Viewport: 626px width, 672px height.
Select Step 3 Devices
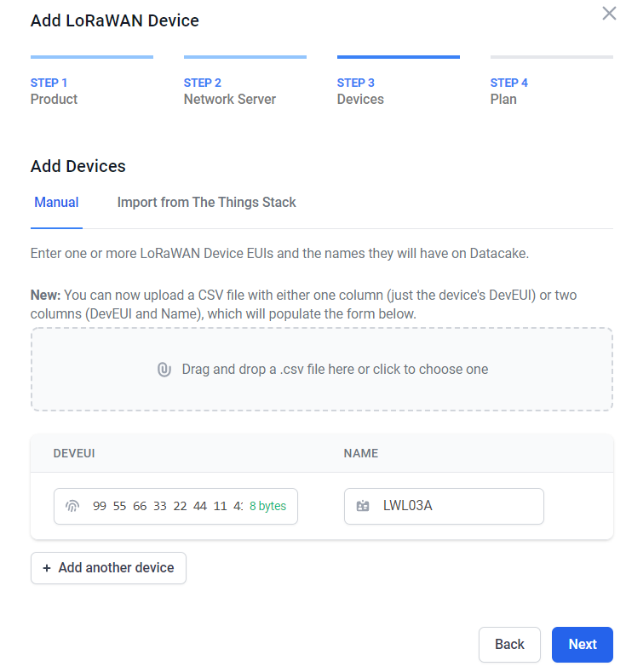pos(360,91)
